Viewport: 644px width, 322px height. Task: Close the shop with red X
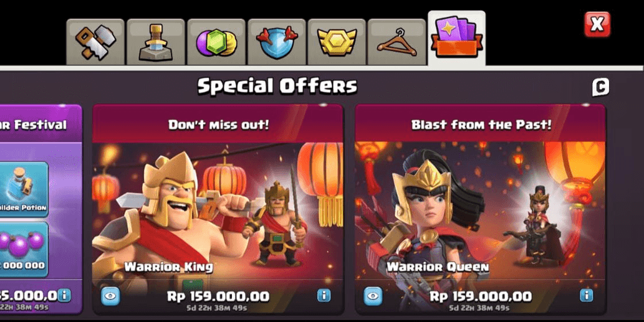[x=597, y=24]
